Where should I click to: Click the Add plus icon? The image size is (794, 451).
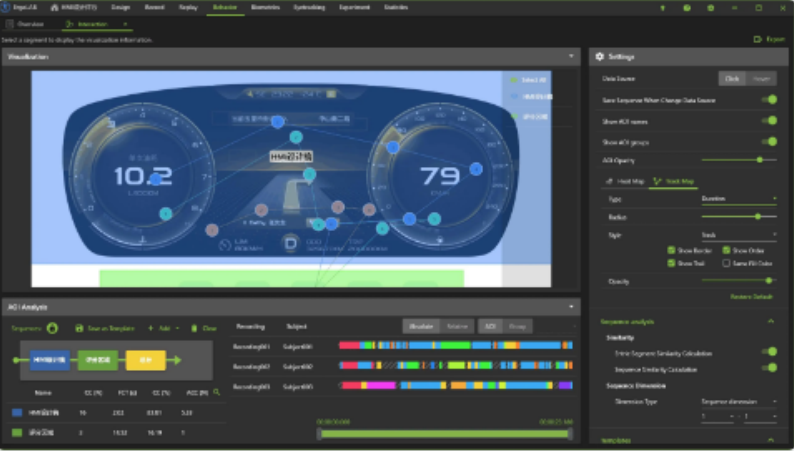(x=151, y=327)
